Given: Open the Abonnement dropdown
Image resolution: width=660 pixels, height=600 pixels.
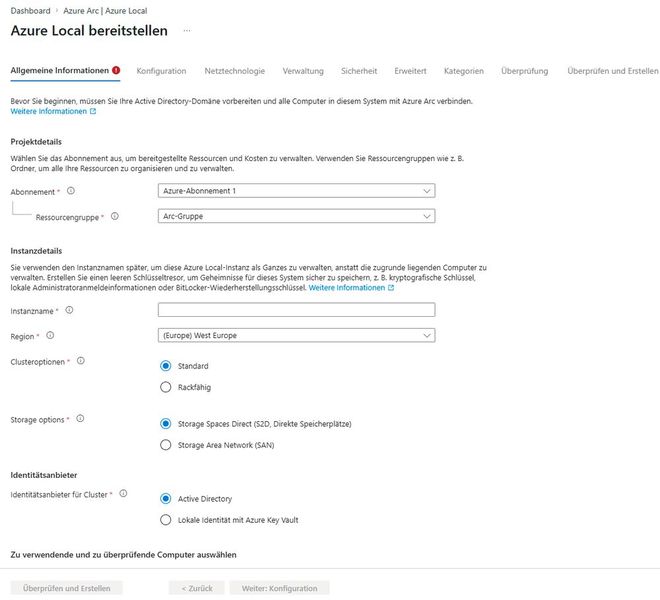Looking at the screenshot, I should [x=296, y=191].
